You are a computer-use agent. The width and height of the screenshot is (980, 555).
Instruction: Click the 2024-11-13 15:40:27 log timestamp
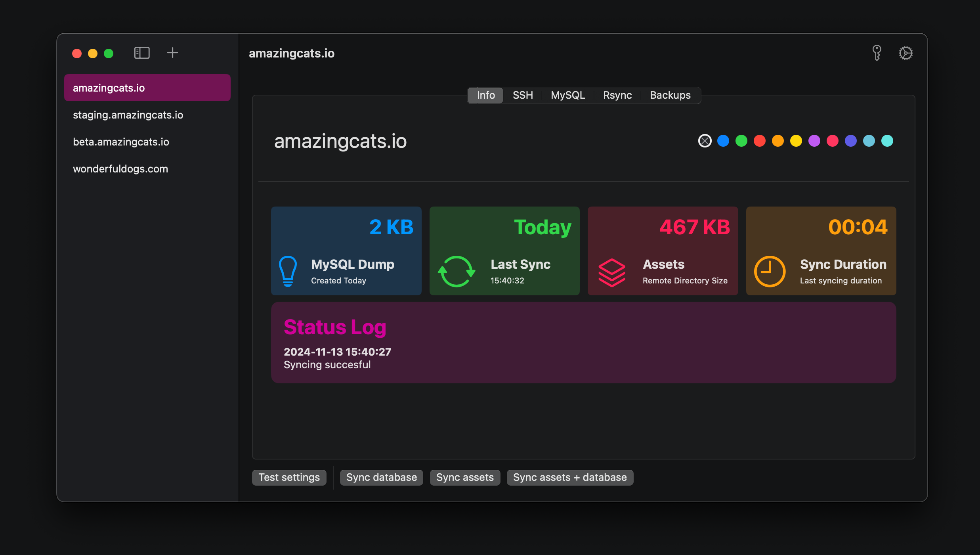click(x=337, y=352)
